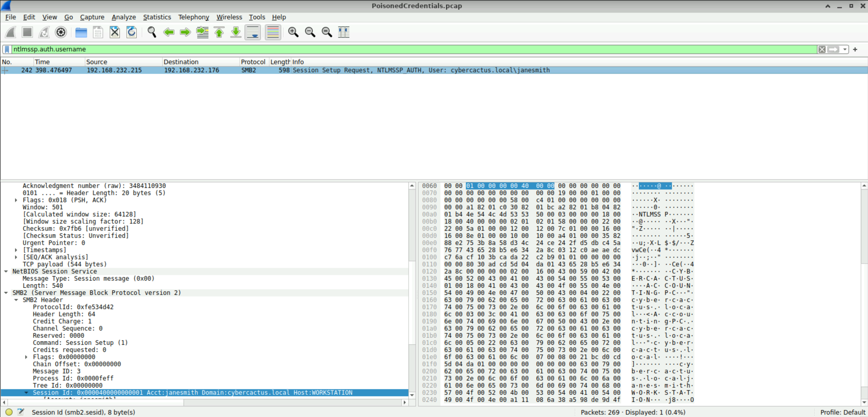The height and width of the screenshot is (417, 868).
Task: Collapse the Session Id tree node
Action: coord(26,393)
